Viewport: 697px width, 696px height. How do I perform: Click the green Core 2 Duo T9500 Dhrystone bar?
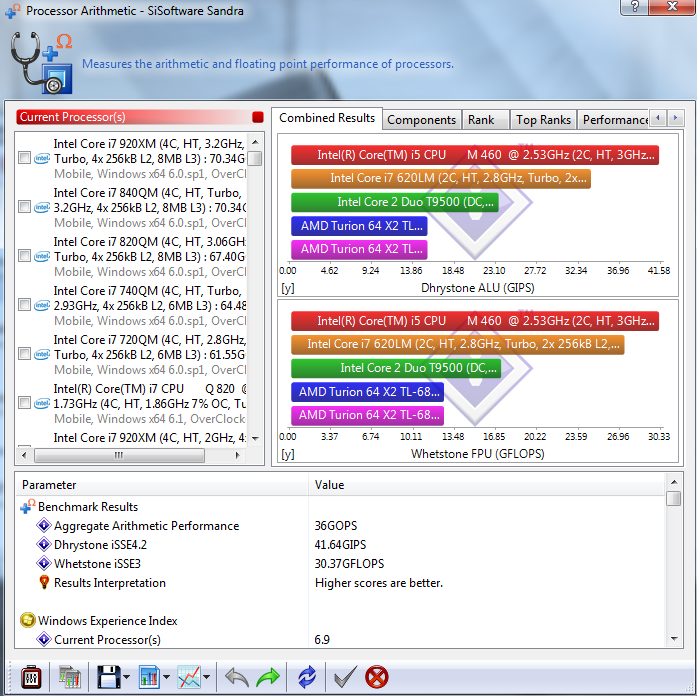tap(395, 202)
